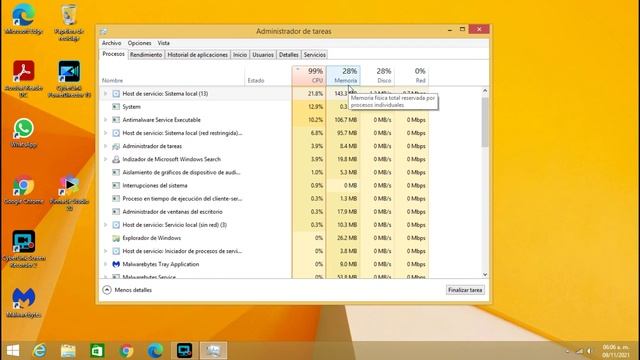This screenshot has height=360, width=640.
Task: Open the Opciones menu
Action: tap(139, 43)
